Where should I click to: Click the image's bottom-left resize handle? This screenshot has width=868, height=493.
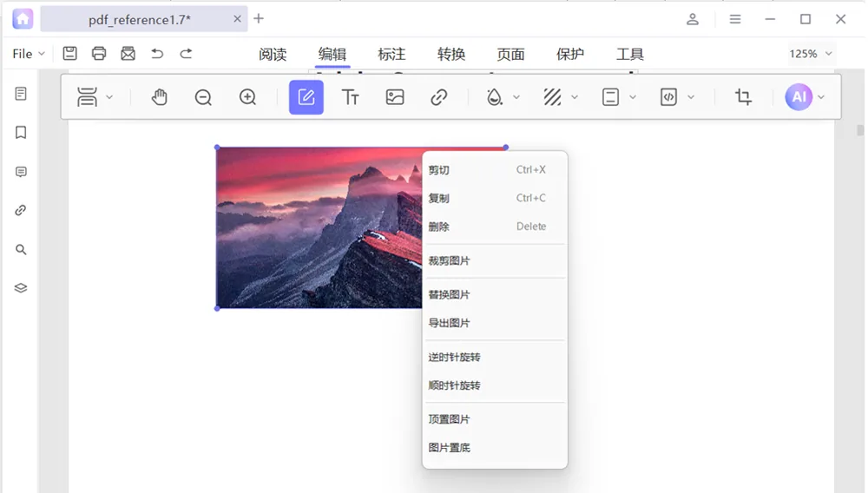point(217,309)
